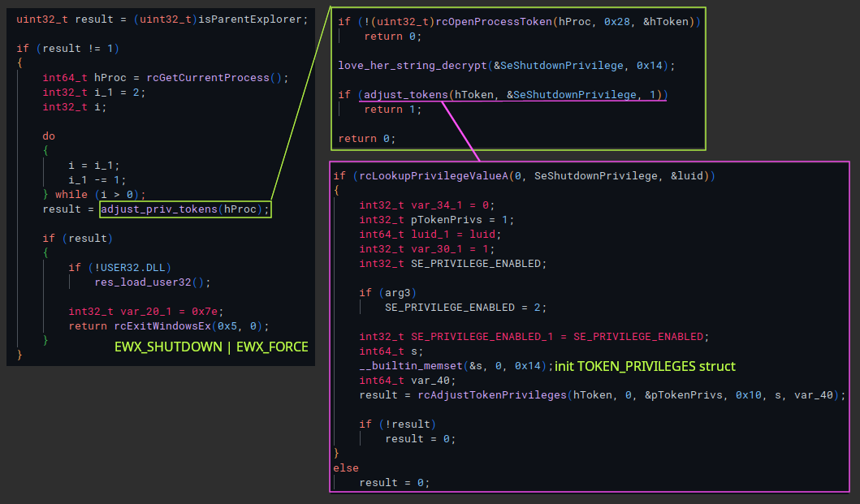The width and height of the screenshot is (860, 504).
Task: Click the 0x14 argument of love_her_string_decrypt
Action: point(650,65)
